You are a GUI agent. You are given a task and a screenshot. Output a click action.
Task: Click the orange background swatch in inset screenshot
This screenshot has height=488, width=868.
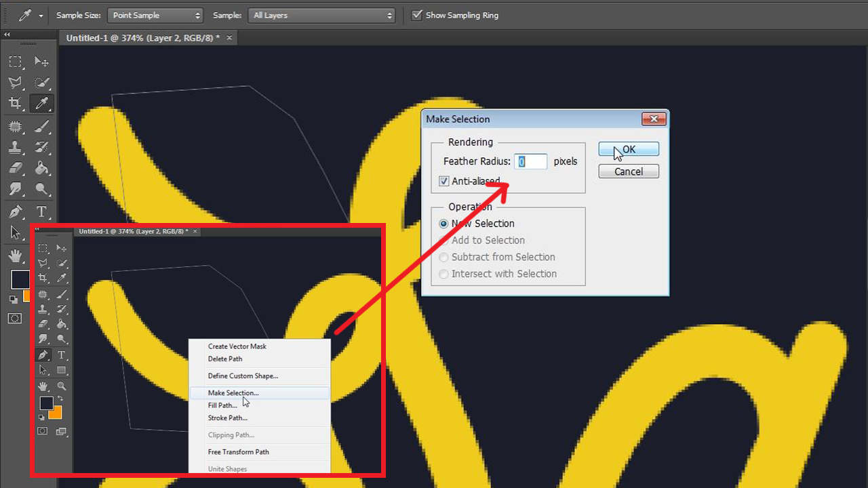[x=57, y=414]
